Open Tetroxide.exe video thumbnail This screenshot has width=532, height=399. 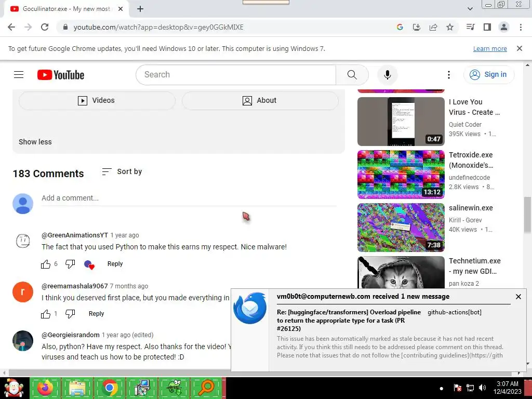401,175
